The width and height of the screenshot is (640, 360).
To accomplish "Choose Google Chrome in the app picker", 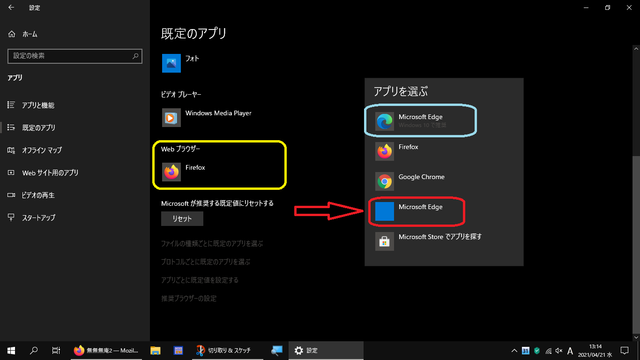I will [444, 181].
